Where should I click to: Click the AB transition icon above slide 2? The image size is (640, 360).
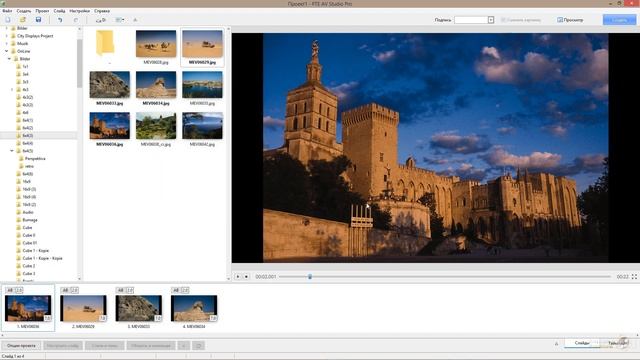[65, 290]
